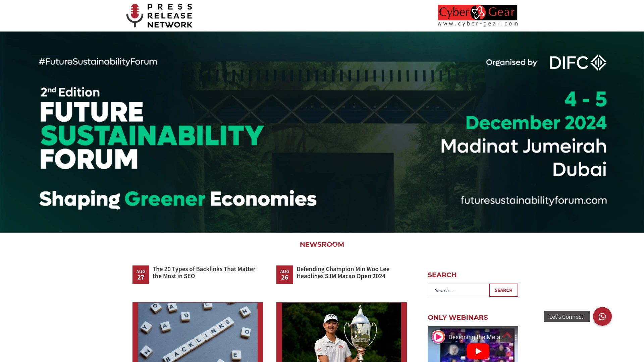Image resolution: width=644 pixels, height=362 pixels.
Task: Click the ONLY WEBINARS section heading
Action: 458,317
